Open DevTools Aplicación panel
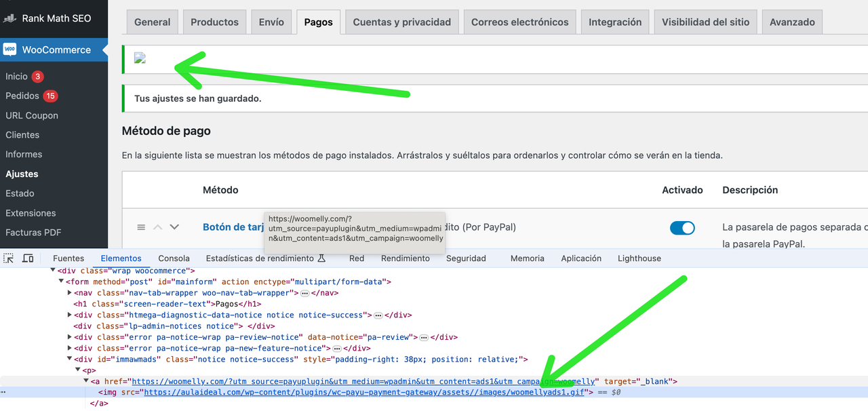Viewport: 868px width, 411px height. point(581,258)
